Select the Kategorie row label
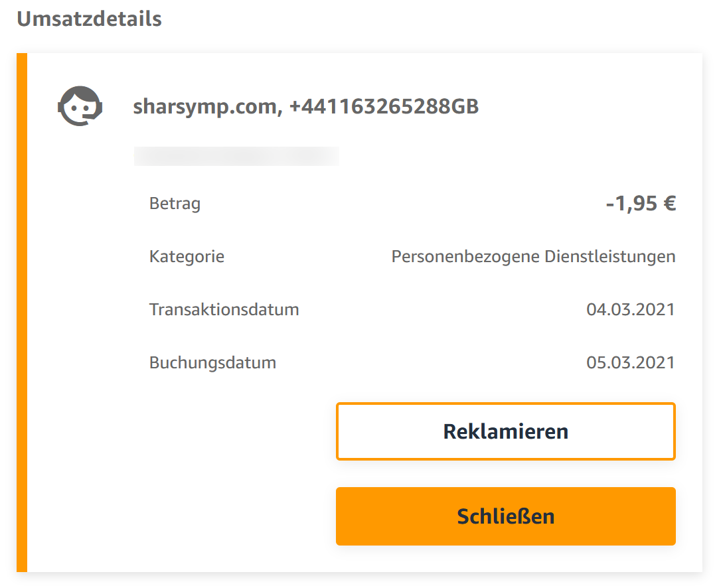The height and width of the screenshot is (588, 721). (187, 256)
